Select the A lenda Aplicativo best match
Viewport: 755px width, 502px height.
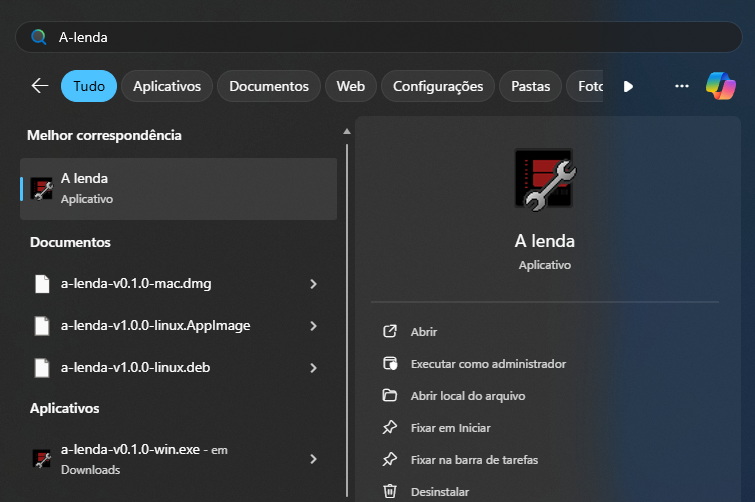click(x=178, y=189)
